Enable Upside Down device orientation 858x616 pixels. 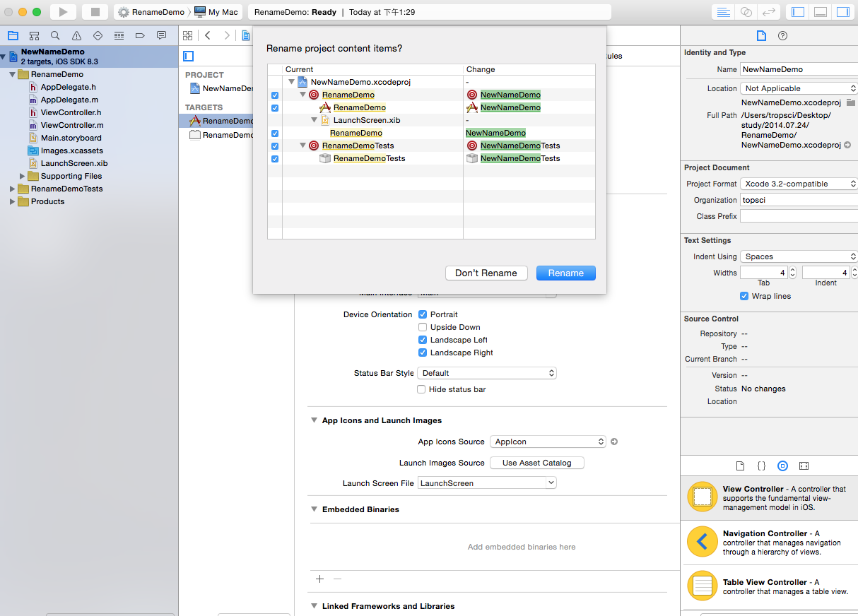(423, 327)
